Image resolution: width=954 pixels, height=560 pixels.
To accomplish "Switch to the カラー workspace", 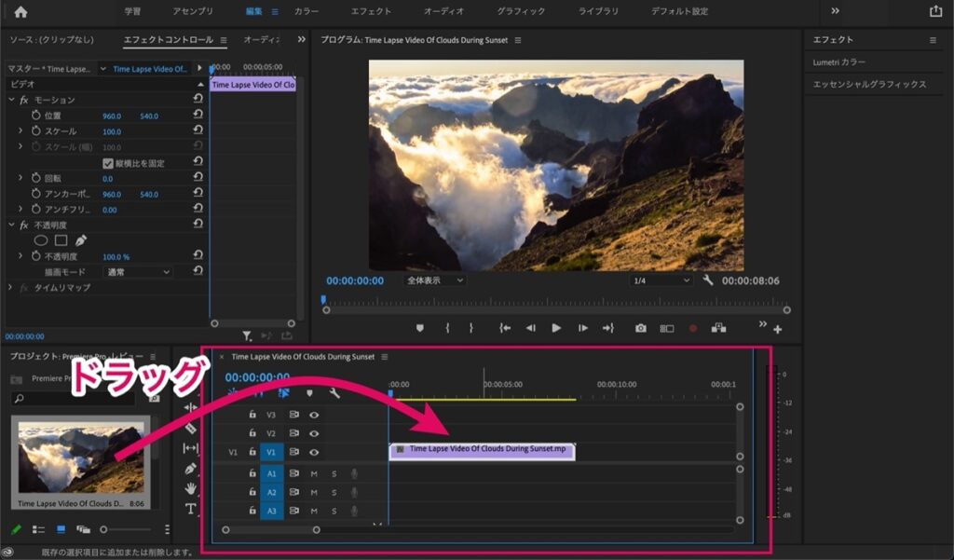I will click(x=306, y=11).
